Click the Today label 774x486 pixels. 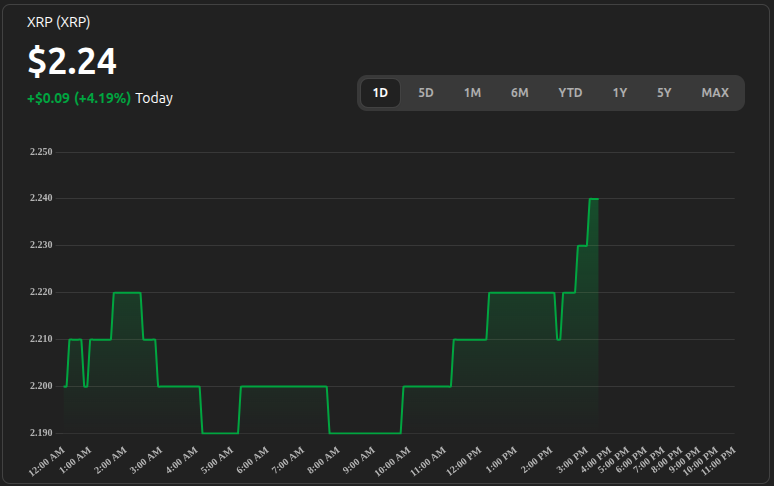point(154,98)
